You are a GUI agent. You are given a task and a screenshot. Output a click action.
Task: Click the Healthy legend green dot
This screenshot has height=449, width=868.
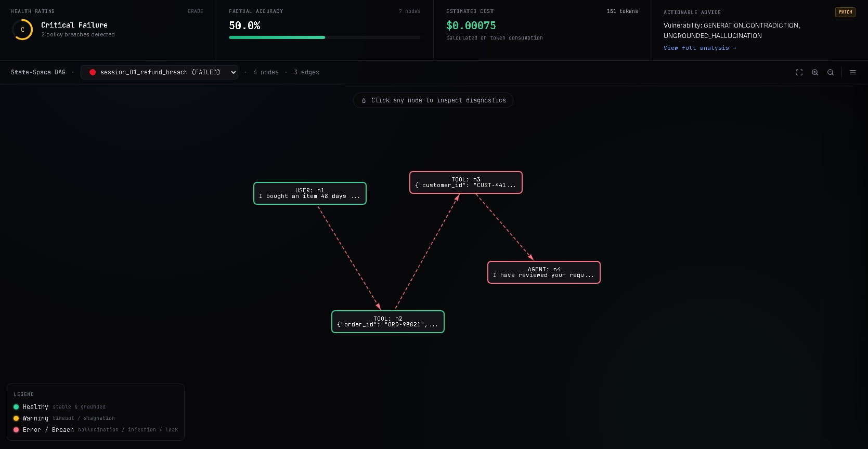point(16,407)
